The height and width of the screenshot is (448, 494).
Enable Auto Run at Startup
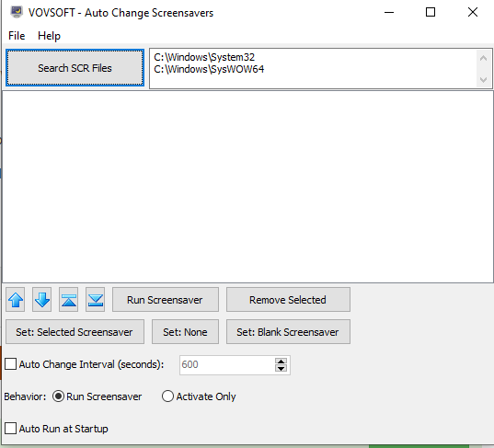point(11,429)
